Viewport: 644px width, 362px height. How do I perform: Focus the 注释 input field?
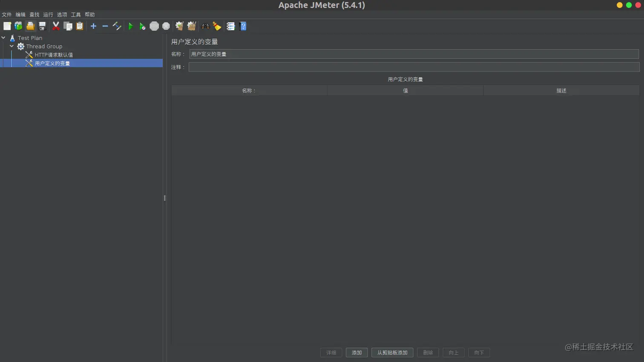coord(414,67)
